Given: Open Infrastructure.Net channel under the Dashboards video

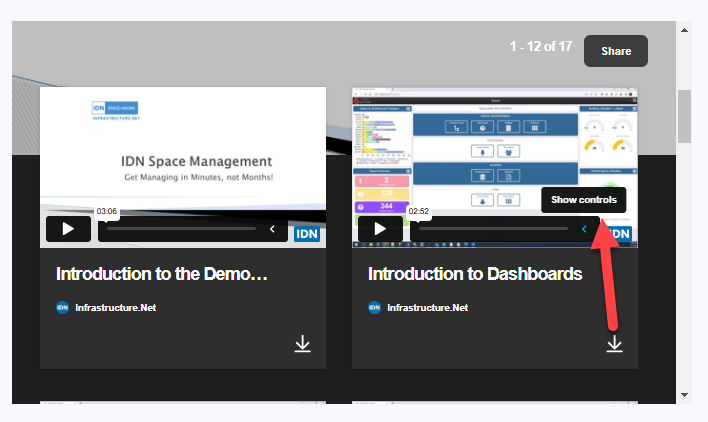Looking at the screenshot, I should point(428,308).
